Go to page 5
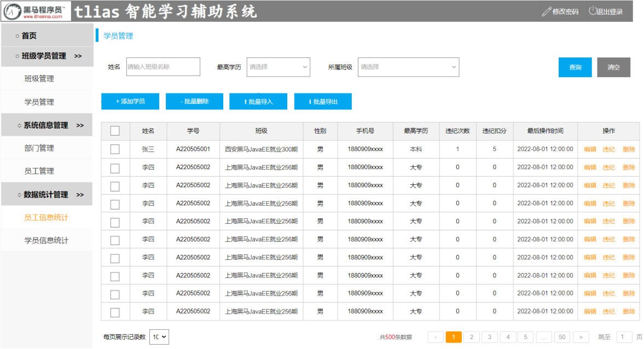The image size is (644, 349). pyautogui.click(x=526, y=337)
